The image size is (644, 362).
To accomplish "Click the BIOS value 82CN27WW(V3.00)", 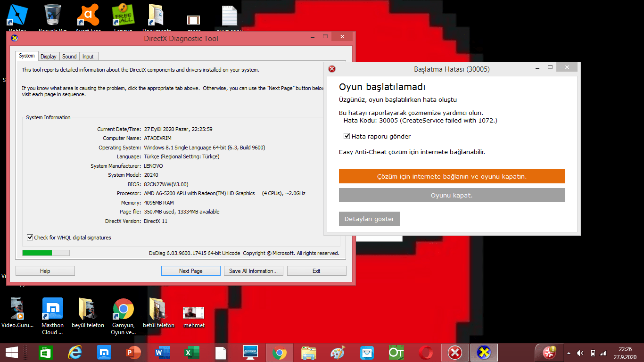I will point(166,184).
